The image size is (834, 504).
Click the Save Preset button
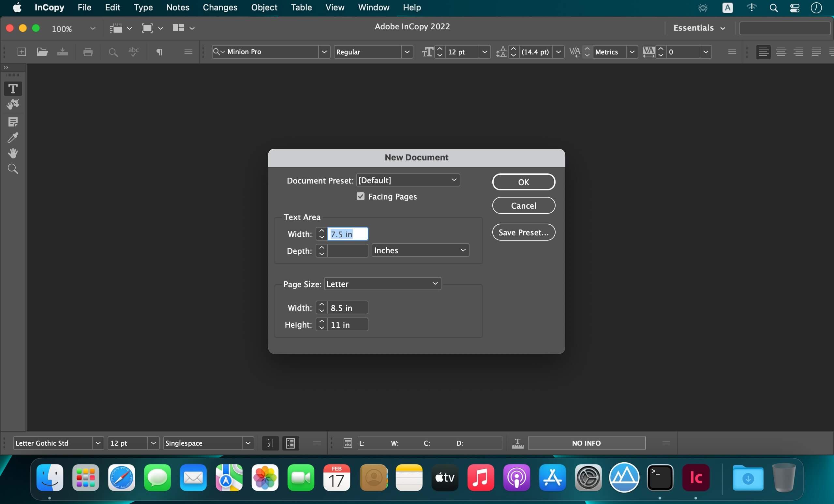click(524, 232)
